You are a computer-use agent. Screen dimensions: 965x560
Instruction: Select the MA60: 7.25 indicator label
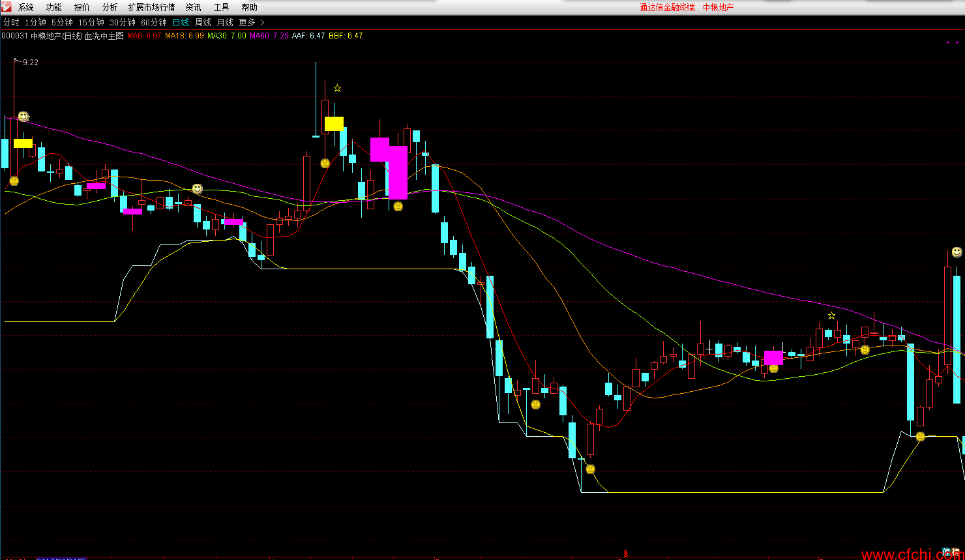coord(269,36)
